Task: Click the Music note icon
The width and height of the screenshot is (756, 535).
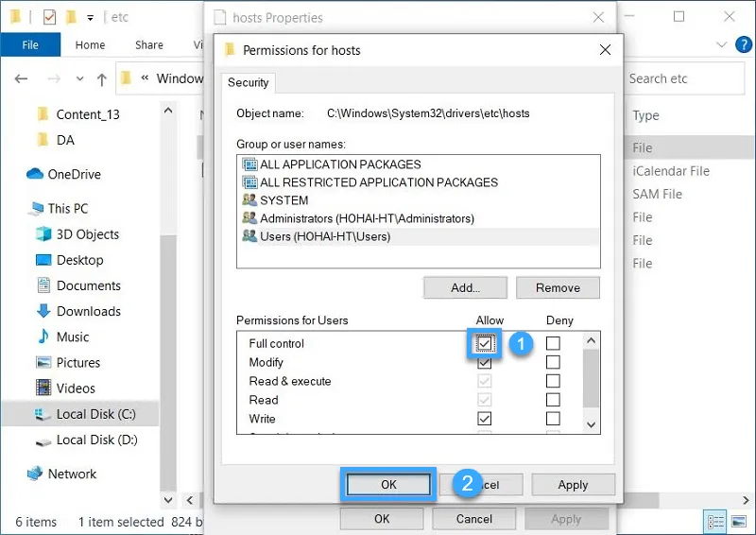Action: coord(43,337)
